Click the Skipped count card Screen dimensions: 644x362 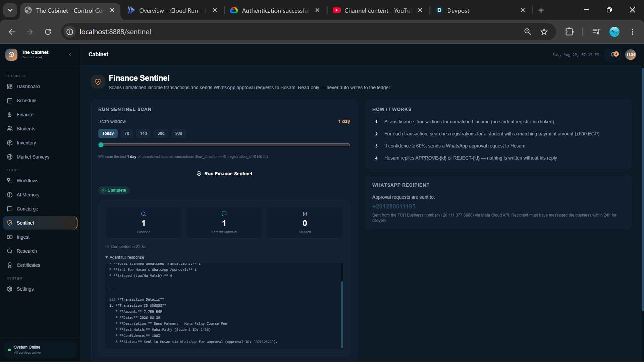305,223
